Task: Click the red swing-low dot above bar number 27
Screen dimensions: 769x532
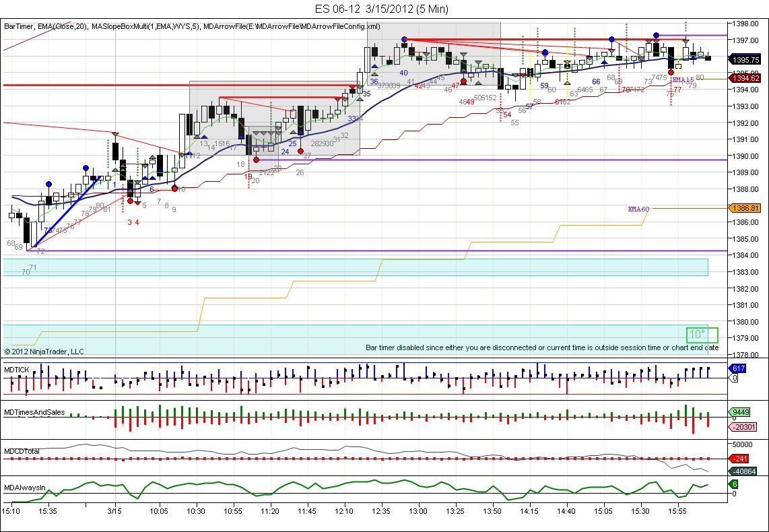Action: 300,151
